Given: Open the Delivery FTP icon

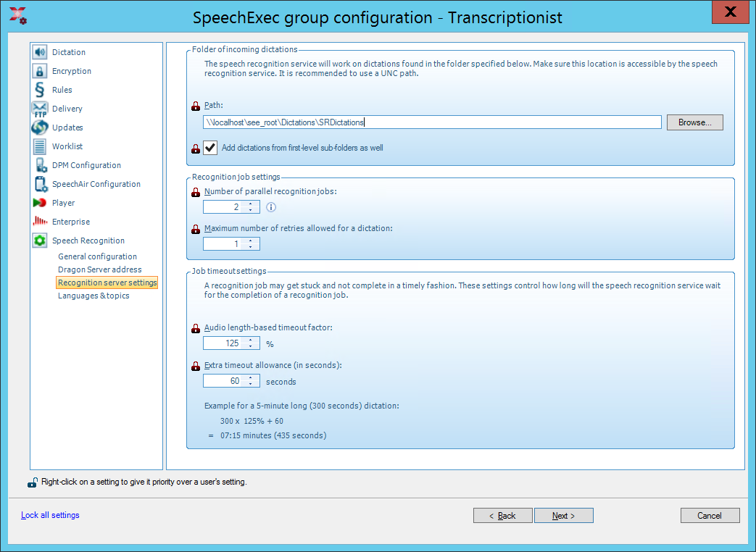Looking at the screenshot, I should click(40, 109).
